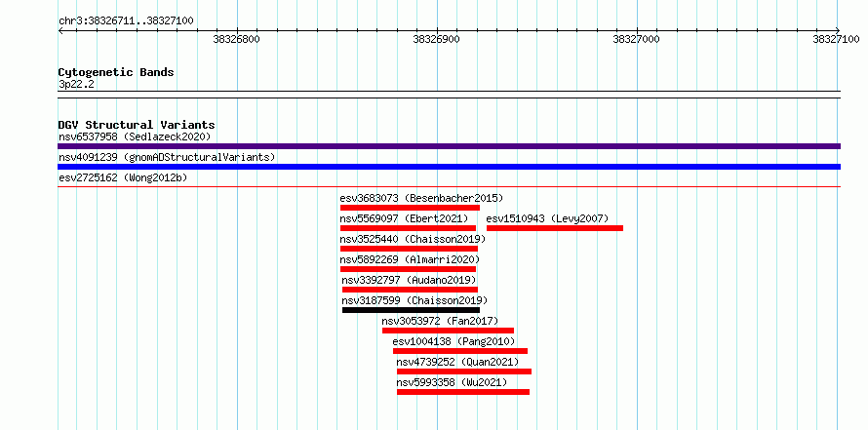This screenshot has height=430, width=868.
Task: Select the red bar under esv3683073
Action: [410, 208]
